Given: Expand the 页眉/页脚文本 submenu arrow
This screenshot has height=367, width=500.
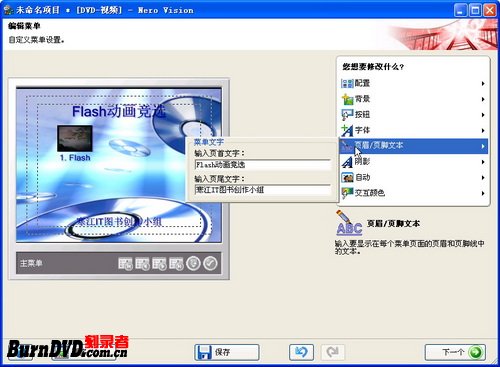Looking at the screenshot, I should (483, 146).
